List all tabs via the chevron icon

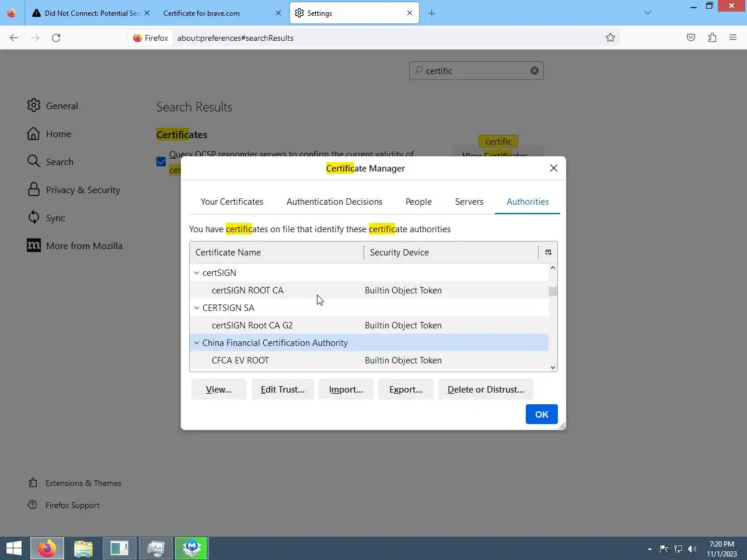click(x=648, y=13)
